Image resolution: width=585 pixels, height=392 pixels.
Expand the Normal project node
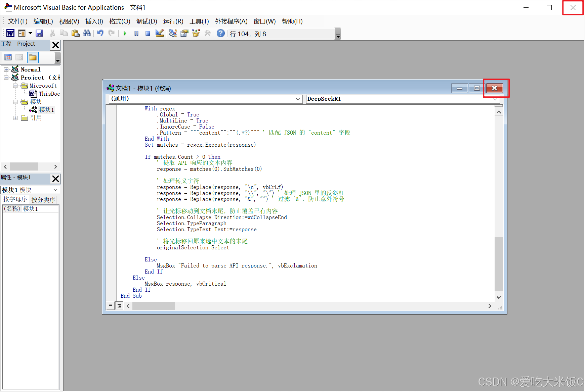point(6,70)
